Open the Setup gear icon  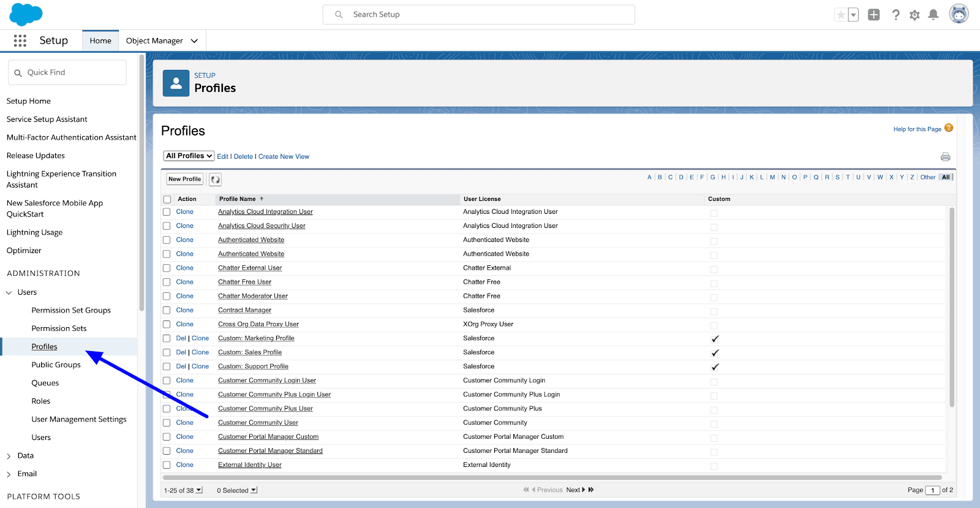click(x=914, y=15)
